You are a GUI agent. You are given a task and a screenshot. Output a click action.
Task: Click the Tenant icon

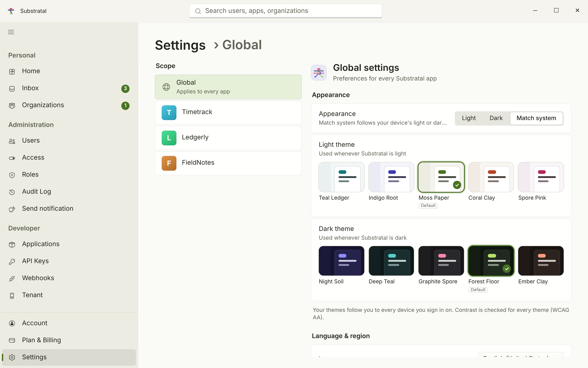pyautogui.click(x=12, y=296)
